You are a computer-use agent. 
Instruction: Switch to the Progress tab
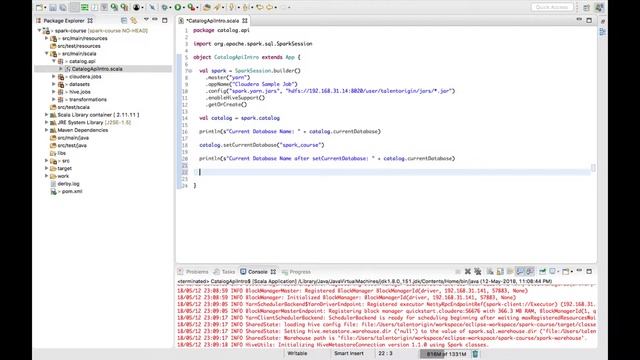[296, 272]
